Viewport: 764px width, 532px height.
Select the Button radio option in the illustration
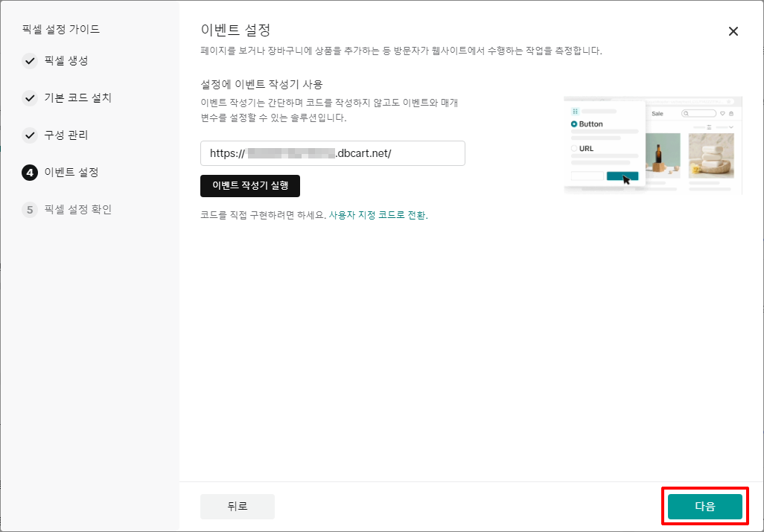(x=574, y=124)
